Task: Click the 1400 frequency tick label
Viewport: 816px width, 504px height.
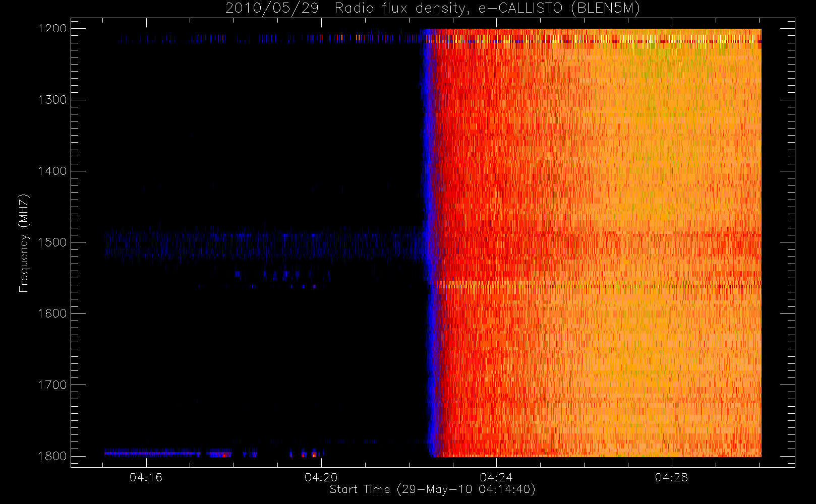Action: pyautogui.click(x=52, y=171)
